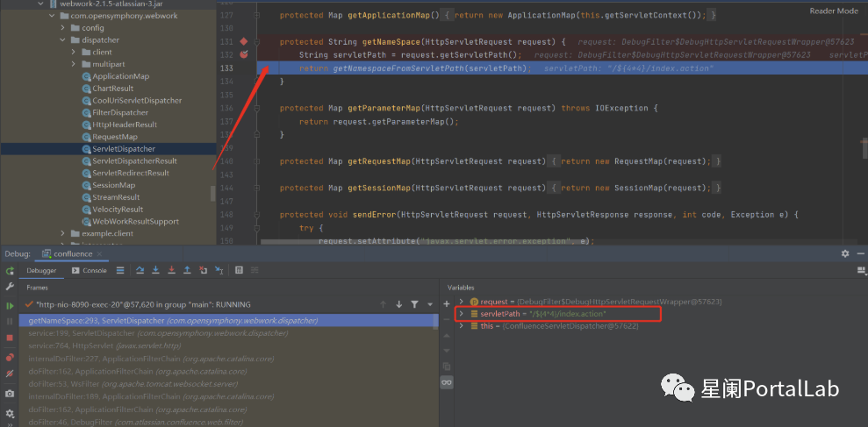Screen dimensions: 868x427
Task: Expand the example.client package
Action: point(62,233)
